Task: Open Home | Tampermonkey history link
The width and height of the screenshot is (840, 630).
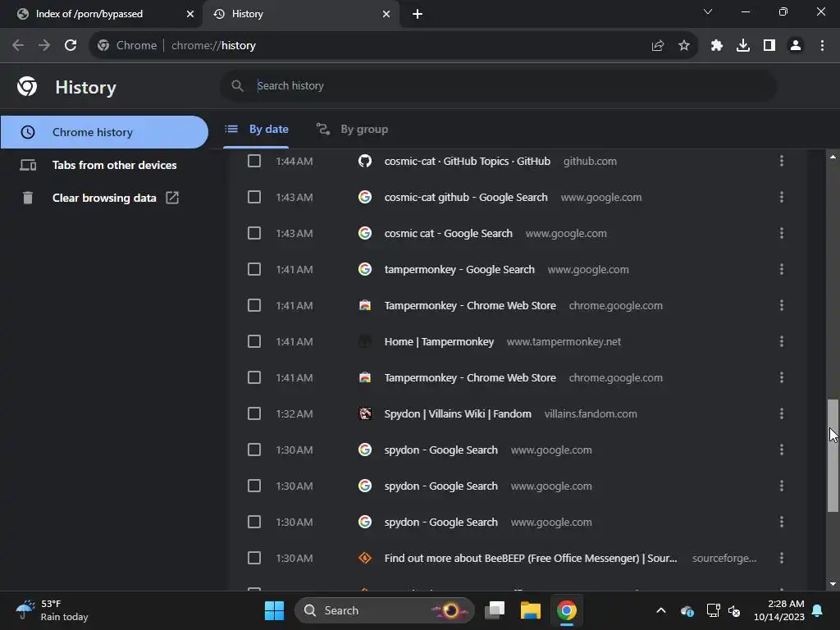Action: [439, 341]
